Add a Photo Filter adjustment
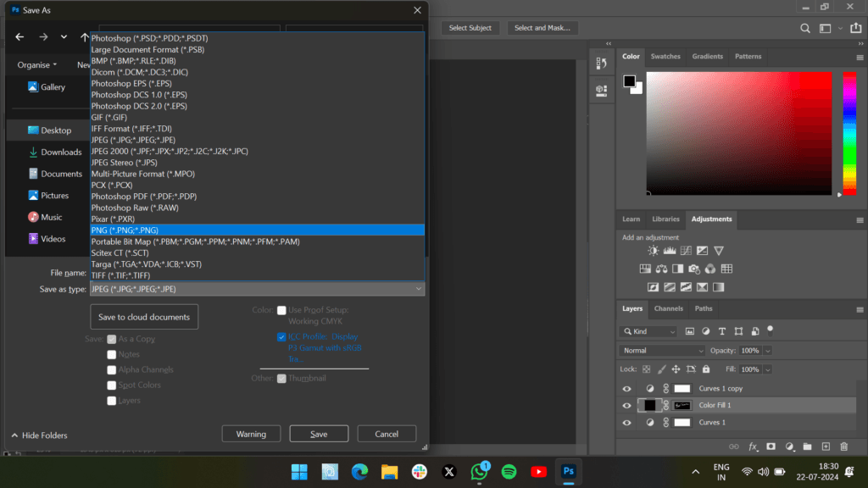Image resolution: width=868 pixels, height=488 pixels. 693,269
